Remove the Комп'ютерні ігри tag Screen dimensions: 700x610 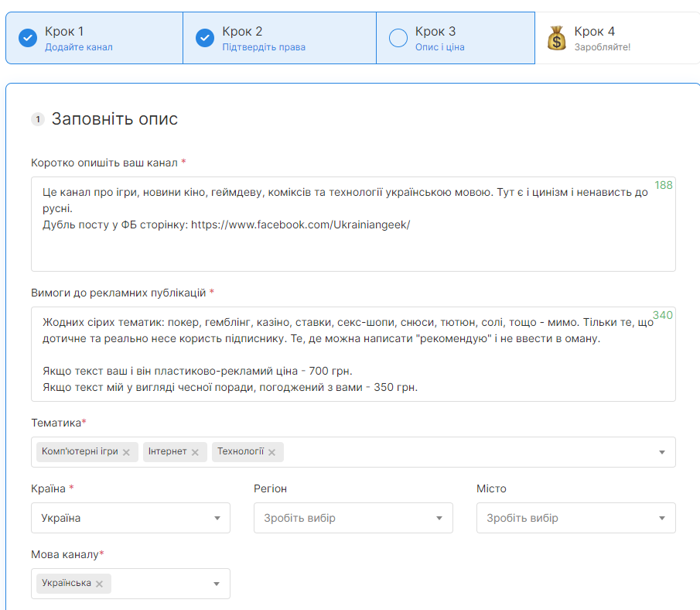126,452
